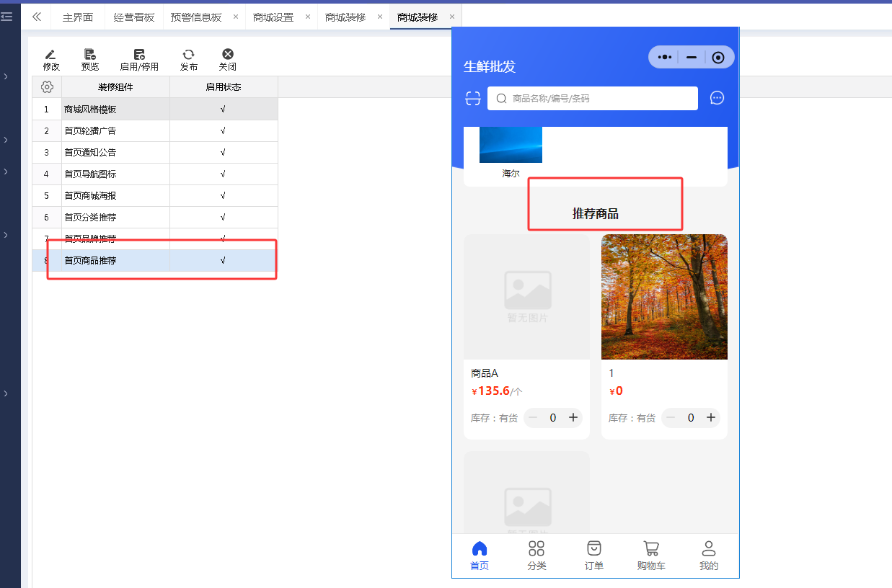Viewport: 892px width, 588px height.
Task: Open the table settings gear icon
Action: tap(47, 87)
